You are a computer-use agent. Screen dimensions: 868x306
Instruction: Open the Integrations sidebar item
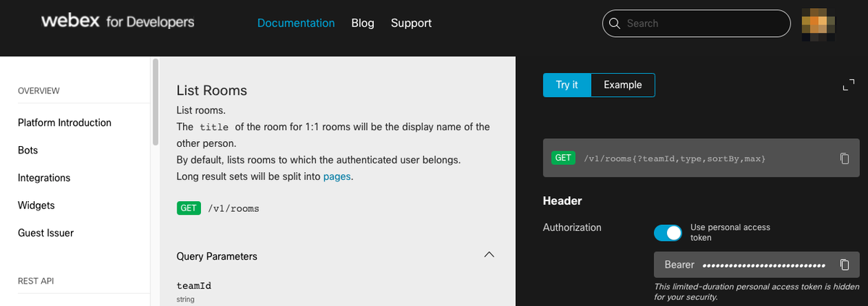tap(44, 178)
